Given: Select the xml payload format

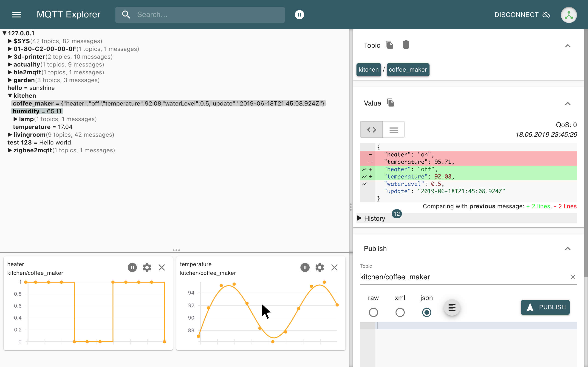Looking at the screenshot, I should coord(400,312).
